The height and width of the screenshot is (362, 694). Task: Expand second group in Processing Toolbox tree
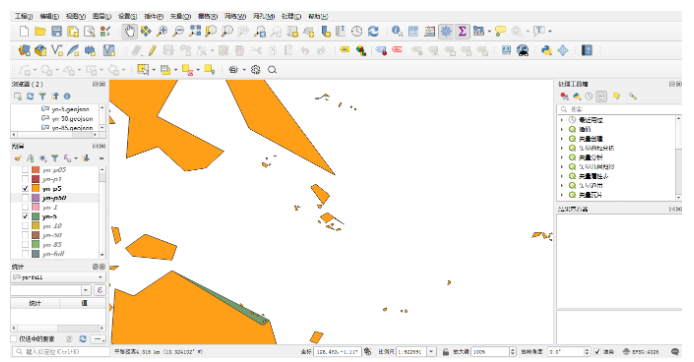click(x=562, y=129)
